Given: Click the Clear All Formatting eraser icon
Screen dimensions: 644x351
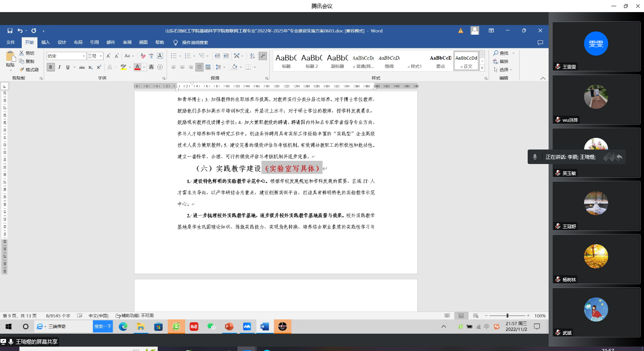Looking at the screenshot, I should [143, 56].
